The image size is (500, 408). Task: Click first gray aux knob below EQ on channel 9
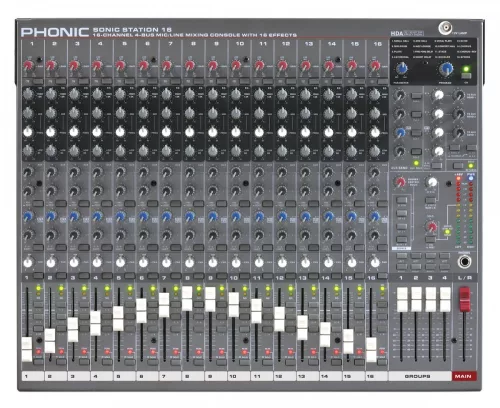coord(213,172)
